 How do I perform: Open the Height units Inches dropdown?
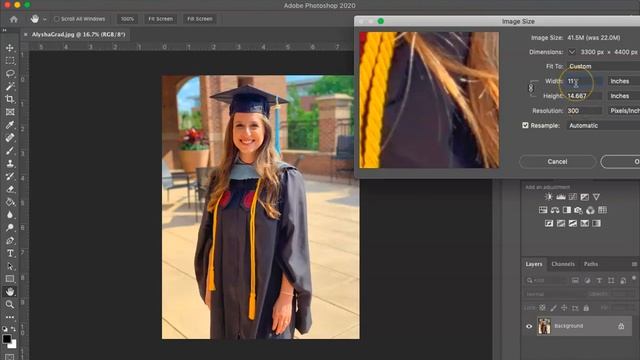tap(624, 96)
